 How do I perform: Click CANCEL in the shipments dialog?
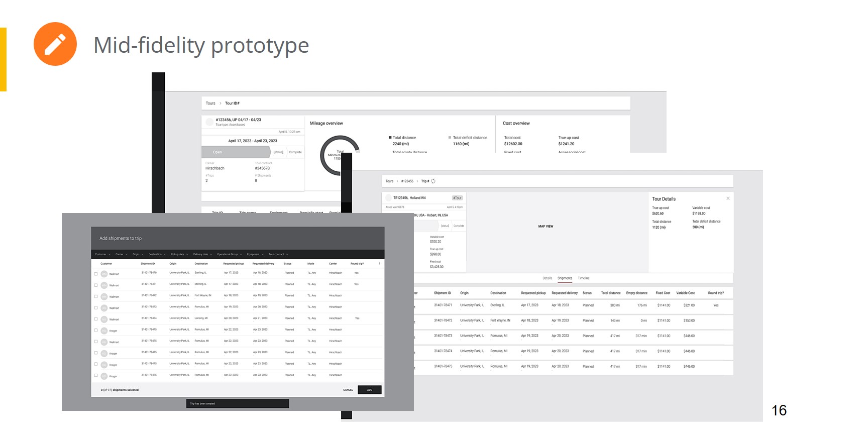[348, 390]
